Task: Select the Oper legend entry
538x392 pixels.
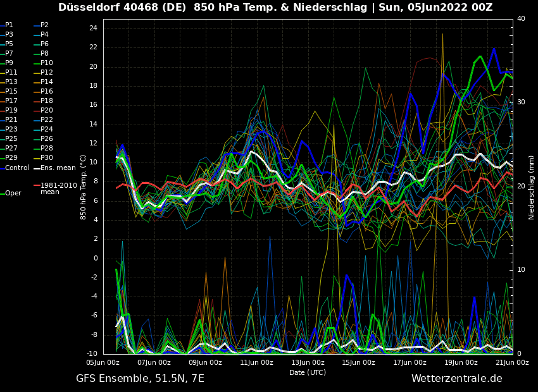Action: coord(13,193)
